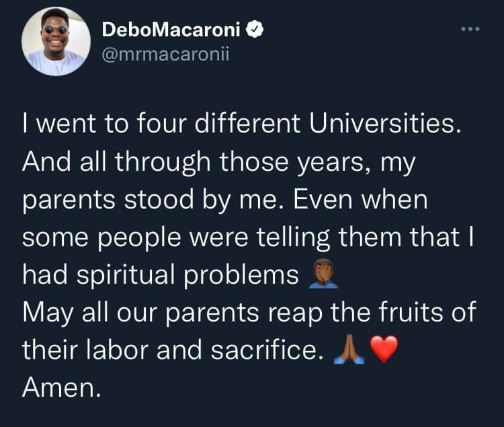Click the praying hands emoji
Image resolution: width=504 pixels, height=427 pixels.
(349, 350)
